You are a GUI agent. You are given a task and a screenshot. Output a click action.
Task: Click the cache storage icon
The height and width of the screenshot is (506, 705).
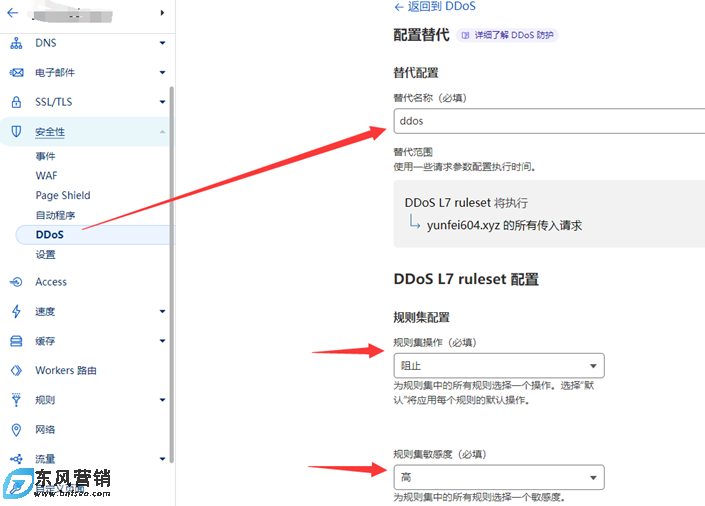tap(16, 341)
